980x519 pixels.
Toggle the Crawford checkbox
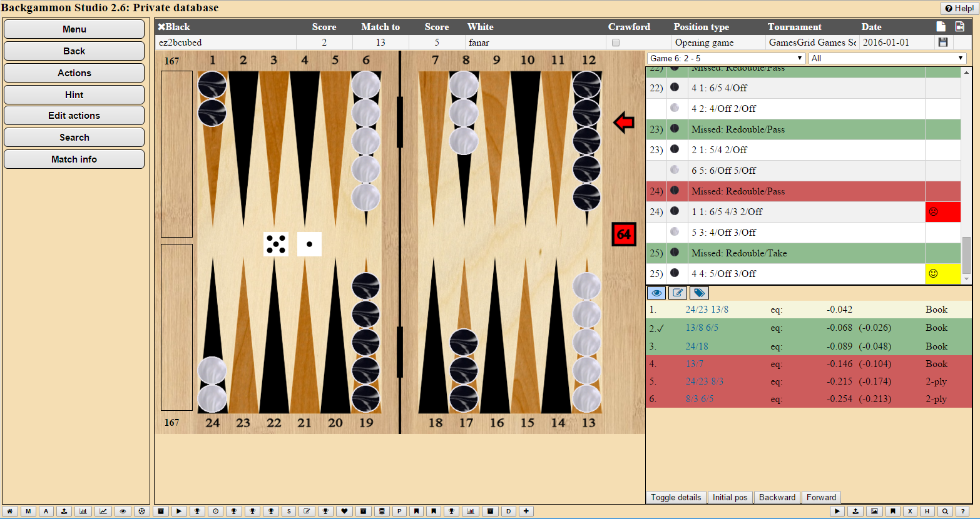tap(616, 43)
